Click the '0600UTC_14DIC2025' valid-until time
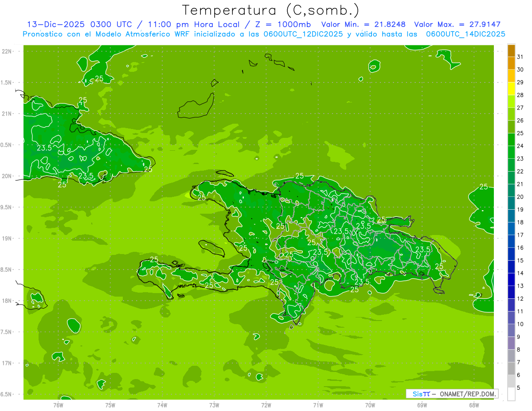The width and height of the screenshot is (532, 411). (x=465, y=34)
